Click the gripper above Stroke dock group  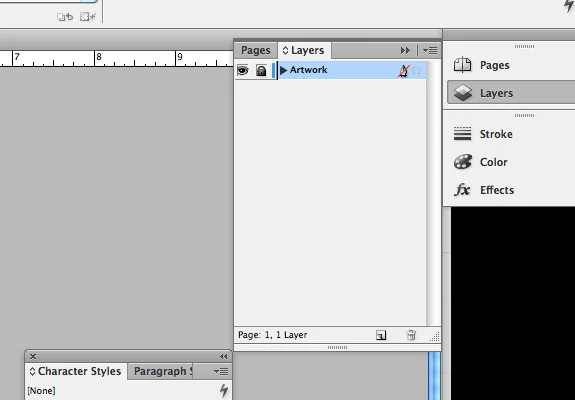pos(524,115)
